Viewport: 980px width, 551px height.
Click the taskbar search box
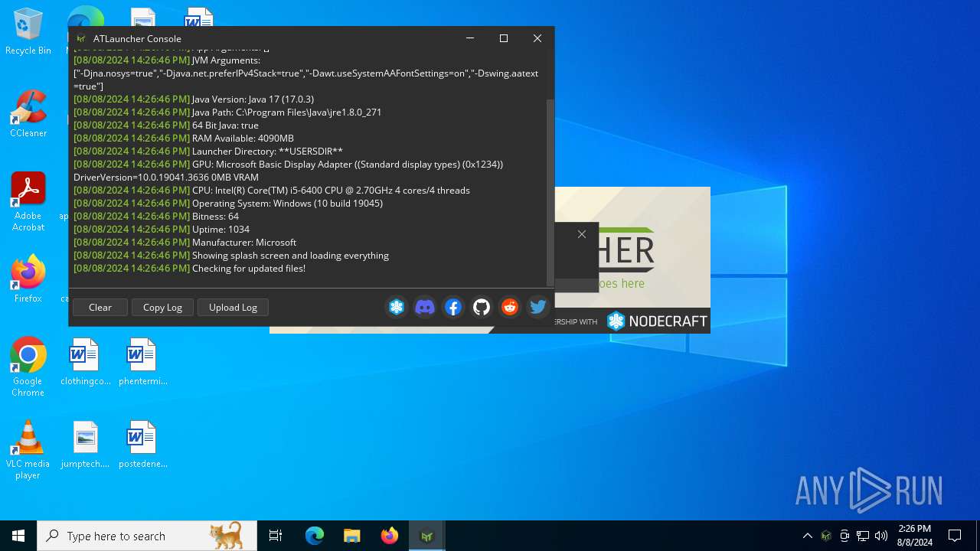click(x=147, y=536)
